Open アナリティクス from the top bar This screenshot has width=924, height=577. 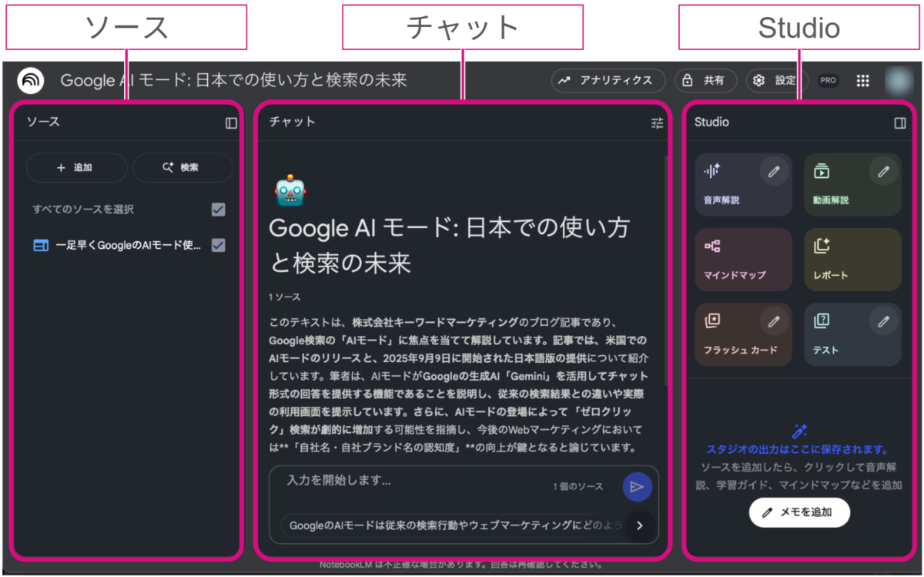[x=608, y=81]
